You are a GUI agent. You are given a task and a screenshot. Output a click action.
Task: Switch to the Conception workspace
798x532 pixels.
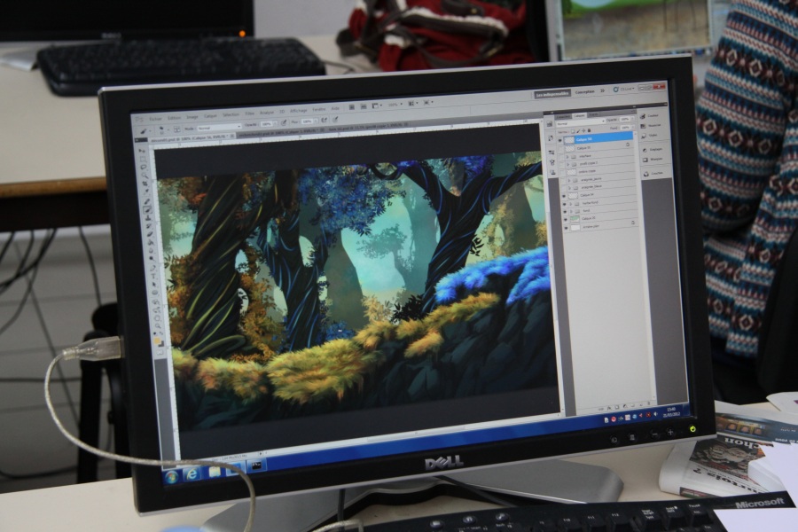(585, 92)
